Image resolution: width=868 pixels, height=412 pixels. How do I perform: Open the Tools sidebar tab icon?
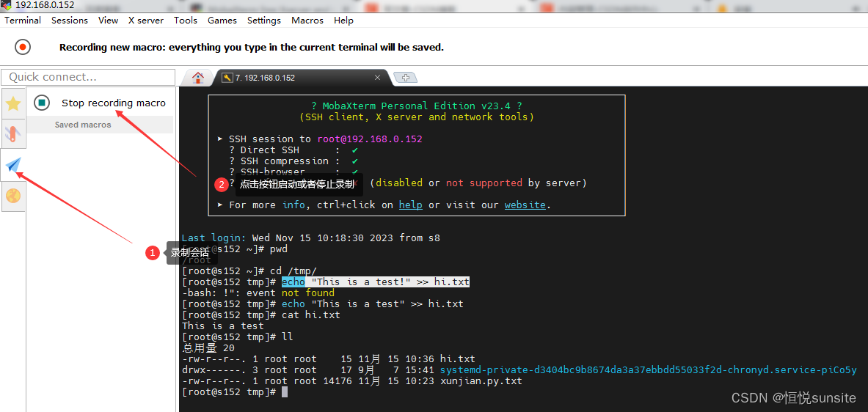pos(13,134)
